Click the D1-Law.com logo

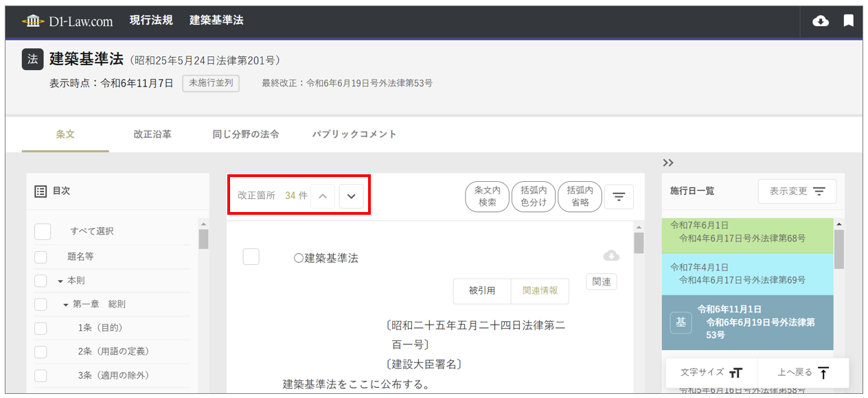pyautogui.click(x=67, y=21)
